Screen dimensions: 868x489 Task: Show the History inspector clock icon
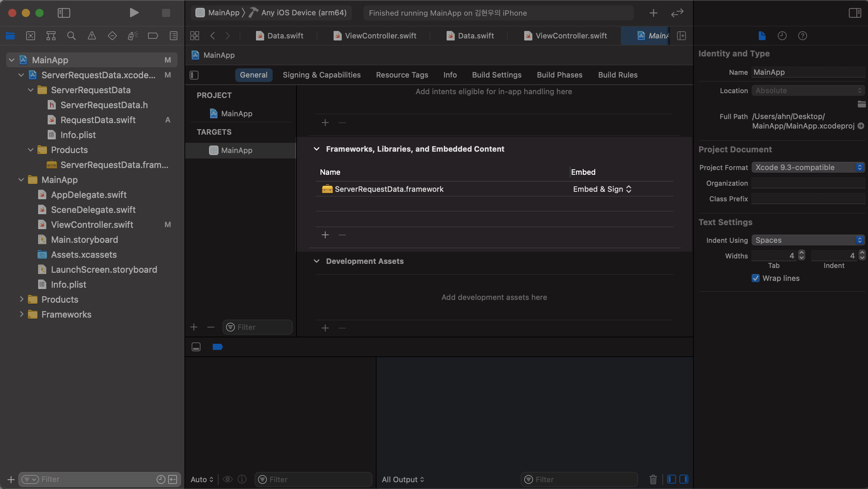pyautogui.click(x=782, y=36)
